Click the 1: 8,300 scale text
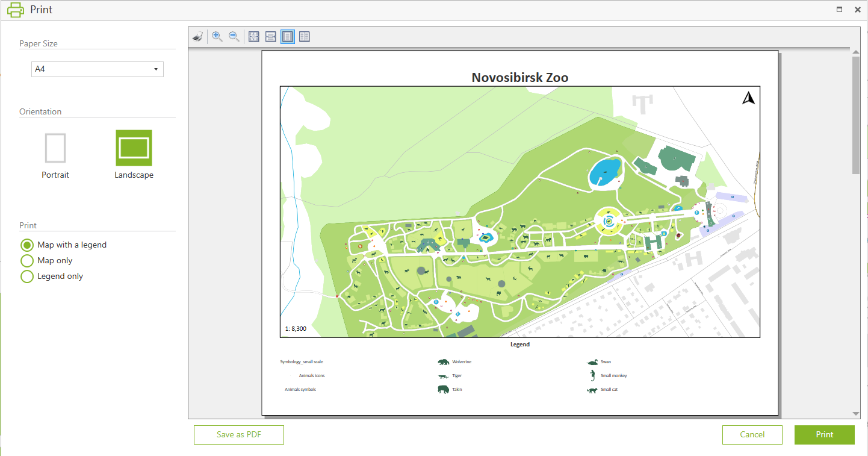The width and height of the screenshot is (868, 456). tap(296, 329)
